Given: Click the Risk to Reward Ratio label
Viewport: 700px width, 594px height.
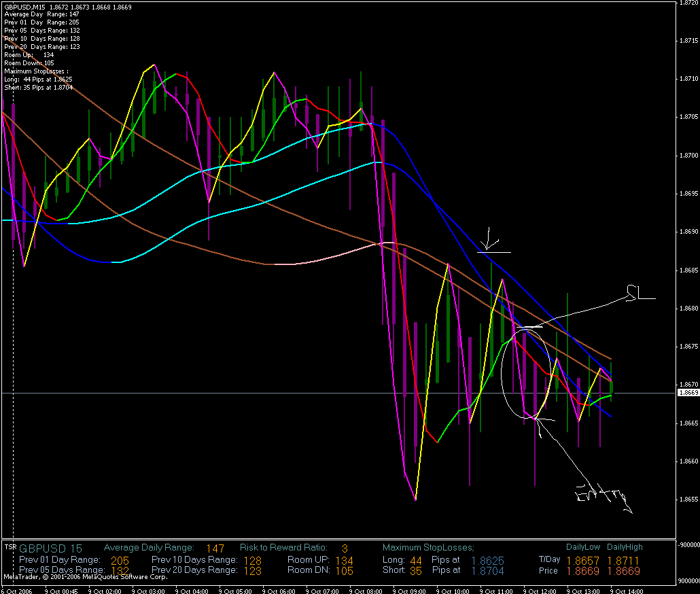Looking at the screenshot, I should point(283,547).
